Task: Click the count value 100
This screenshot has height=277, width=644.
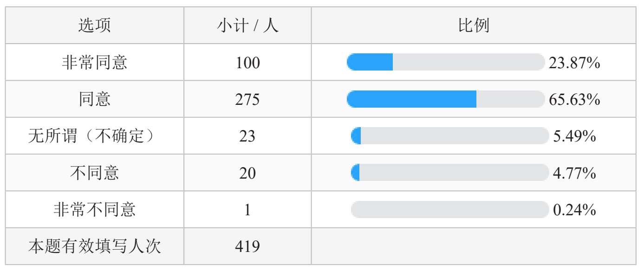Action: (247, 63)
